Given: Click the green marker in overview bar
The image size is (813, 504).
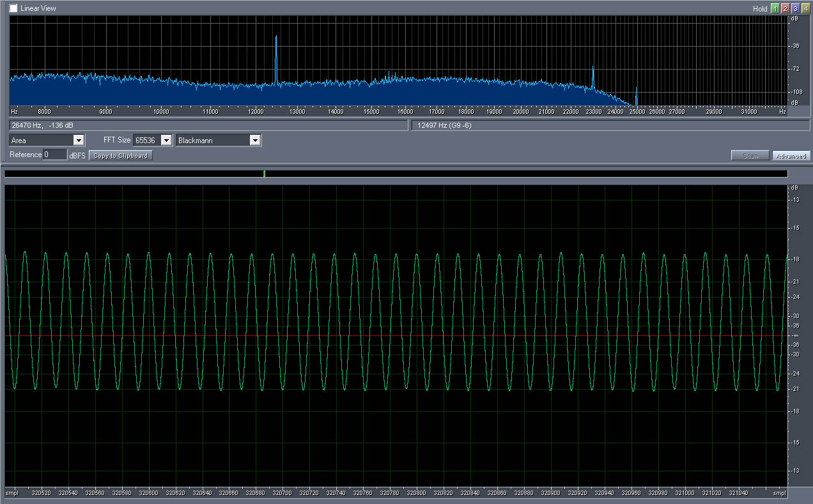Looking at the screenshot, I should pyautogui.click(x=264, y=174).
